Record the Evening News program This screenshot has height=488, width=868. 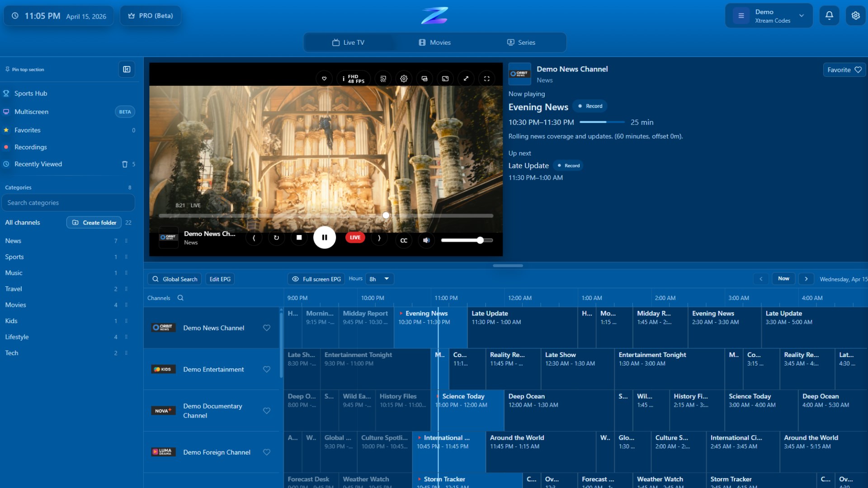(x=590, y=106)
